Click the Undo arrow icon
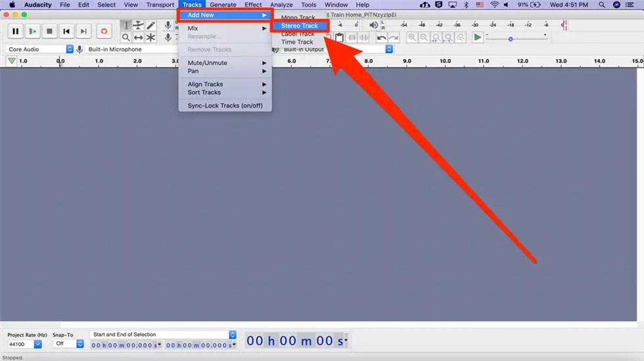Image resolution: width=644 pixels, height=361 pixels. (x=382, y=37)
